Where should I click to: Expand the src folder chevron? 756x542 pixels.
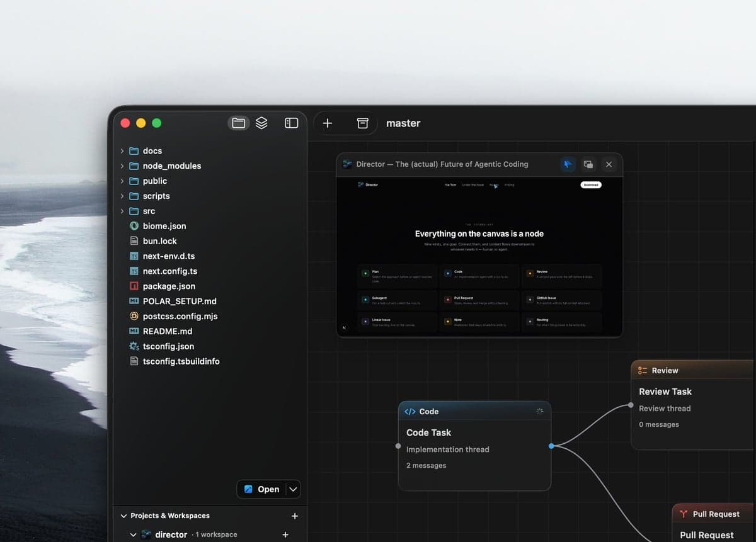pyautogui.click(x=122, y=212)
